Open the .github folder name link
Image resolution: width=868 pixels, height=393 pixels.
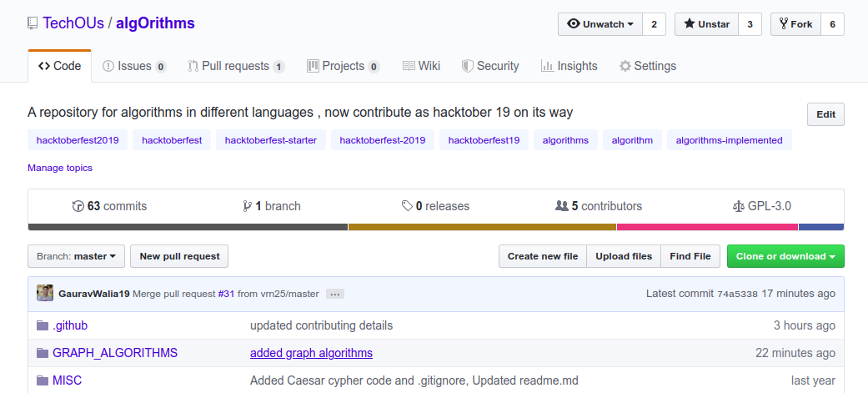[70, 325]
